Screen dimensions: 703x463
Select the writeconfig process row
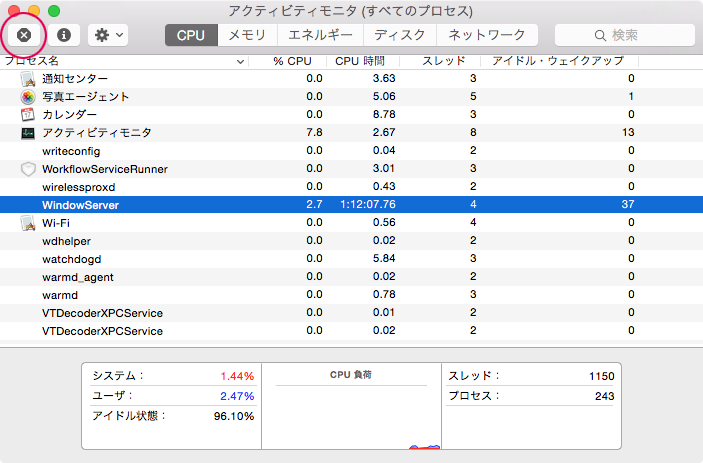352,151
